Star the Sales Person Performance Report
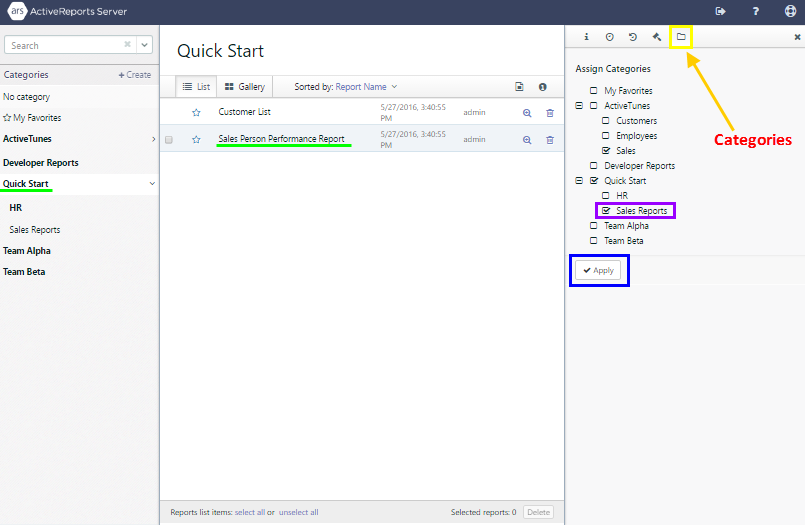Screen dimensions: 805x525 (x=196, y=139)
